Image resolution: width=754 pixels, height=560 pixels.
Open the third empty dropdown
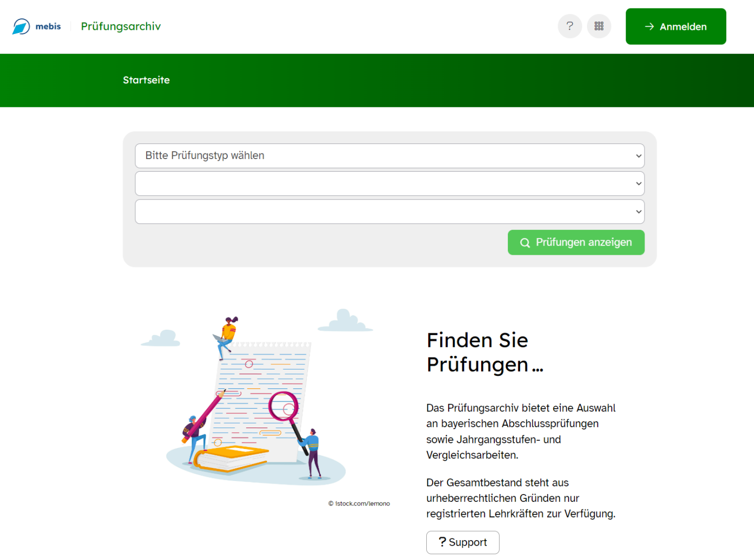pos(390,211)
